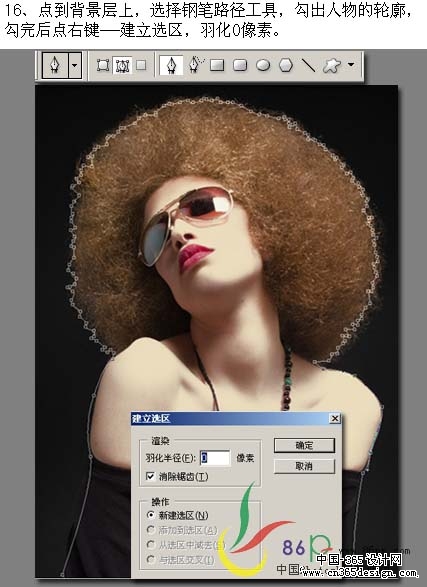Select the Freeform Pen tool
This screenshot has width=427, height=587.
(x=196, y=65)
